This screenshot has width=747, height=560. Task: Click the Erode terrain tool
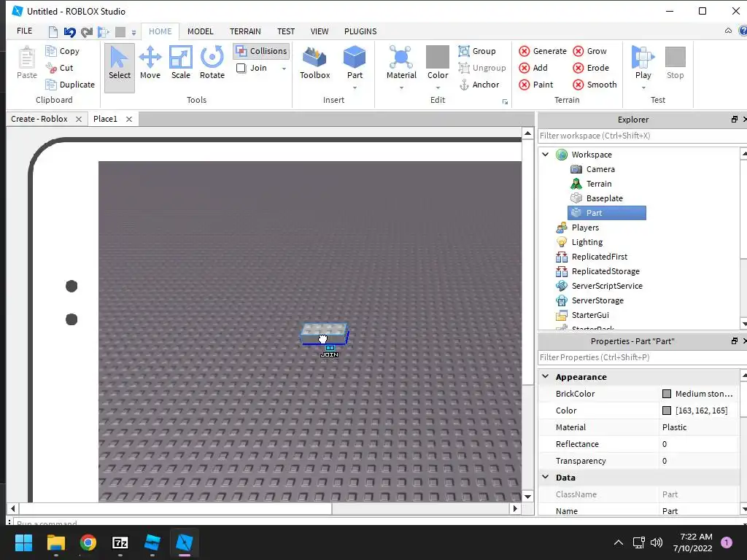[591, 68]
